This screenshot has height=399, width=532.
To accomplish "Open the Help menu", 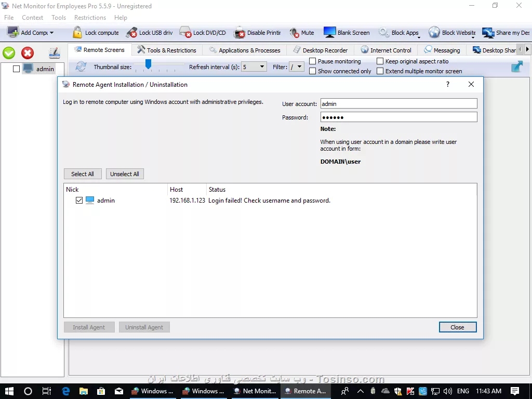I will tap(121, 18).
